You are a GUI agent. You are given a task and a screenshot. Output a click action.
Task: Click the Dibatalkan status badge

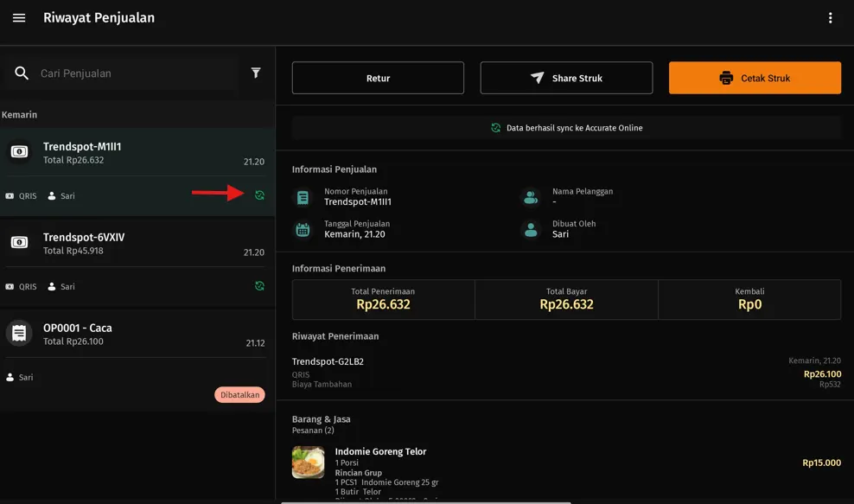coord(239,395)
